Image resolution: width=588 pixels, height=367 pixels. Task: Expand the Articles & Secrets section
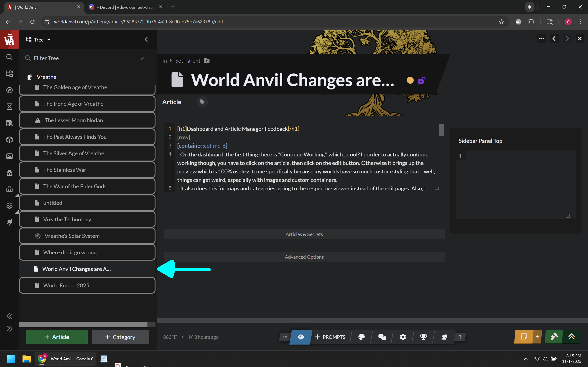click(x=304, y=234)
